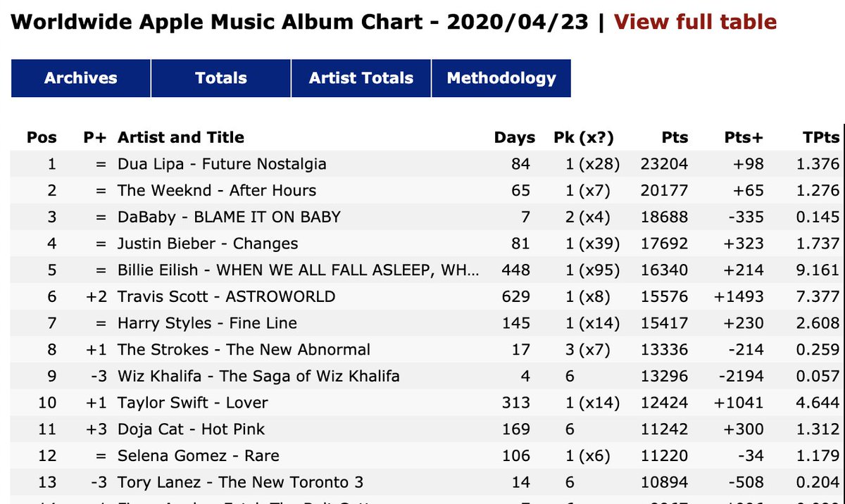Viewport: 845px width, 504px height.
Task: Open the Artist Totals tab
Action: coord(361,78)
